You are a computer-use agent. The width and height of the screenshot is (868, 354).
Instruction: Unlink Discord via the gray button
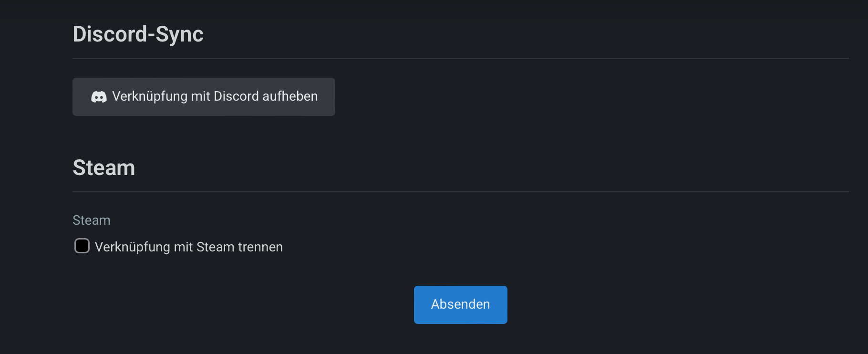tap(204, 97)
